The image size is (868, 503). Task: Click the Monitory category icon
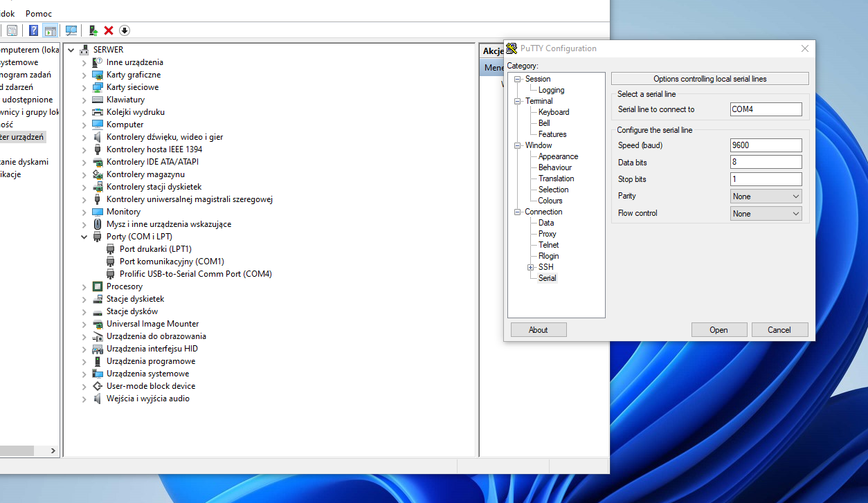tap(98, 212)
